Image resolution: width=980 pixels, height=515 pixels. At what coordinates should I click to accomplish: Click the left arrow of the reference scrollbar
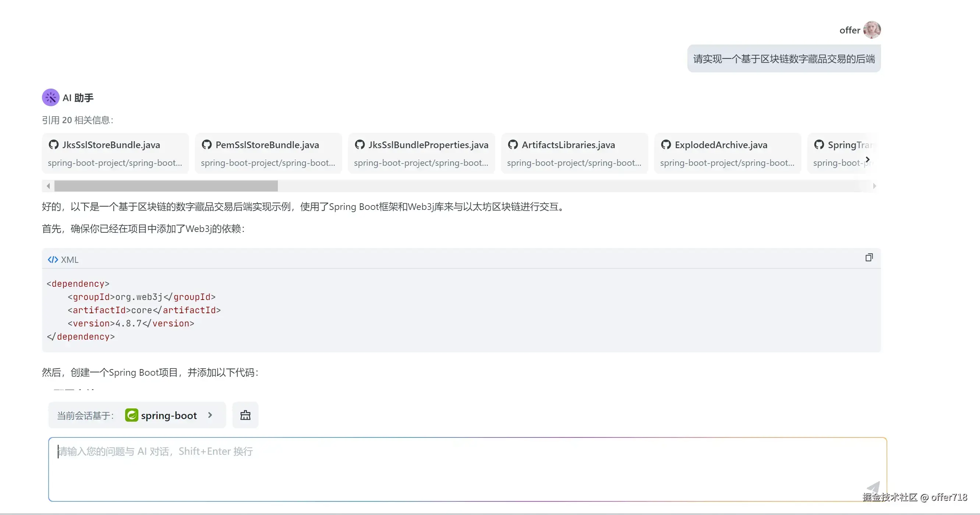pos(48,186)
